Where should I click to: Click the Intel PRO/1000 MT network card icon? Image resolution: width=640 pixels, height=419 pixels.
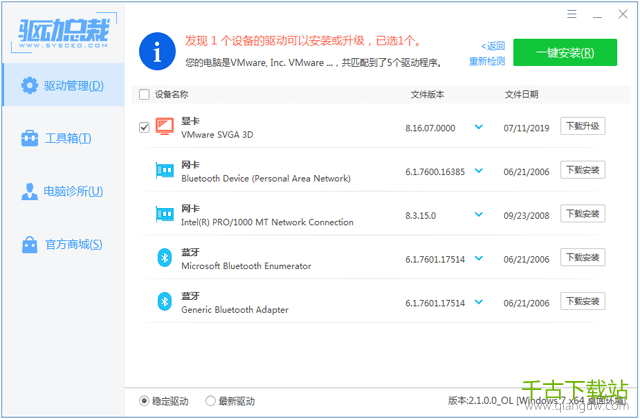[164, 214]
